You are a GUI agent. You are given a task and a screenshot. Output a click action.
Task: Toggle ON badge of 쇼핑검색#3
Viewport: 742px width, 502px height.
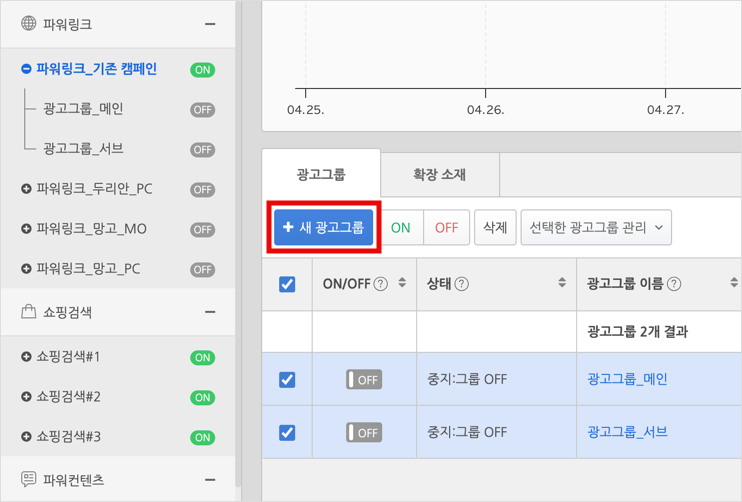coord(203,438)
